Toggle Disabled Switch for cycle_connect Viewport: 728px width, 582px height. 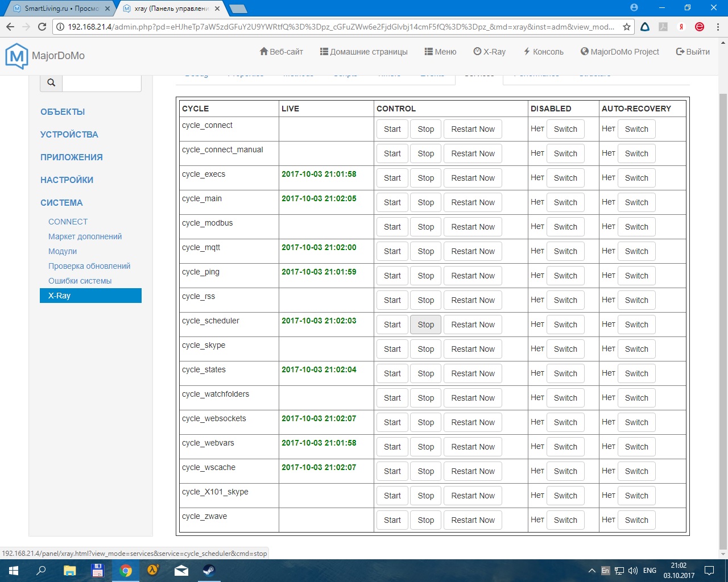(565, 129)
